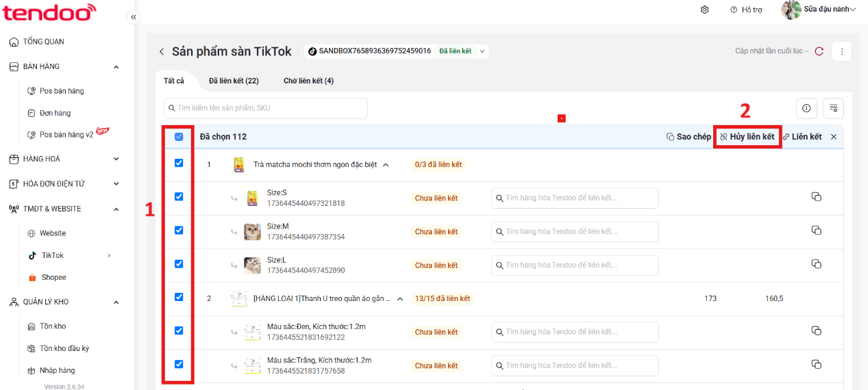Uncheck the Size:M variant checkbox

pyautogui.click(x=179, y=230)
